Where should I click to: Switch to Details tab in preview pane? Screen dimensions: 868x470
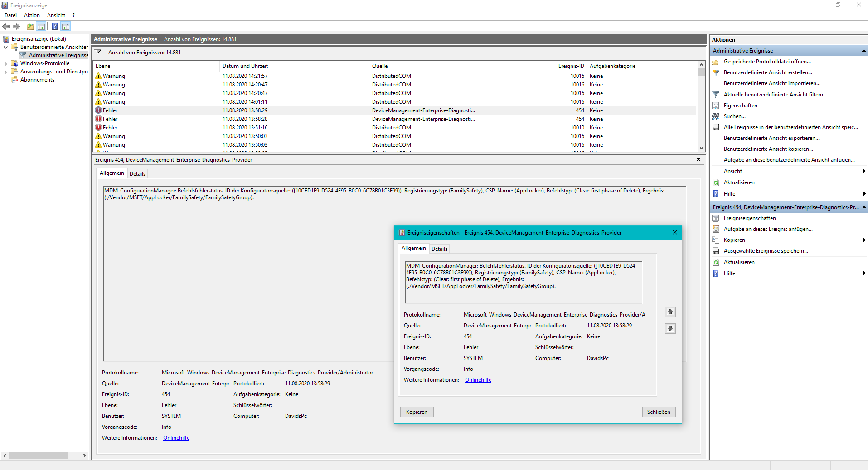[x=137, y=174]
